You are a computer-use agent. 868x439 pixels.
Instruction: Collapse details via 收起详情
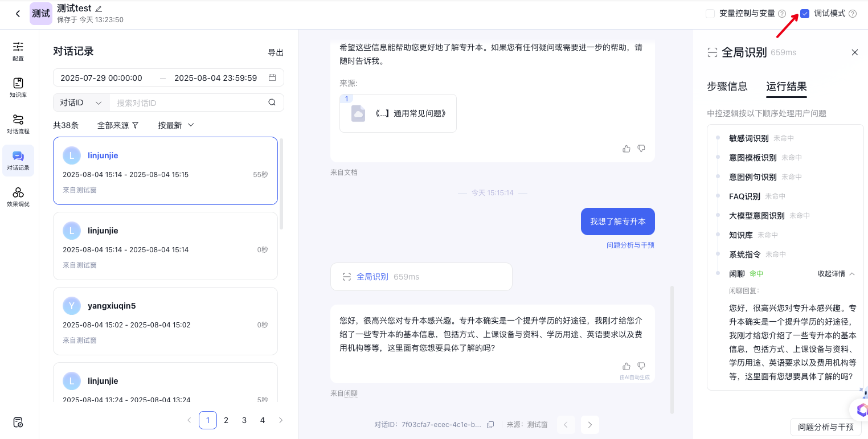836,274
